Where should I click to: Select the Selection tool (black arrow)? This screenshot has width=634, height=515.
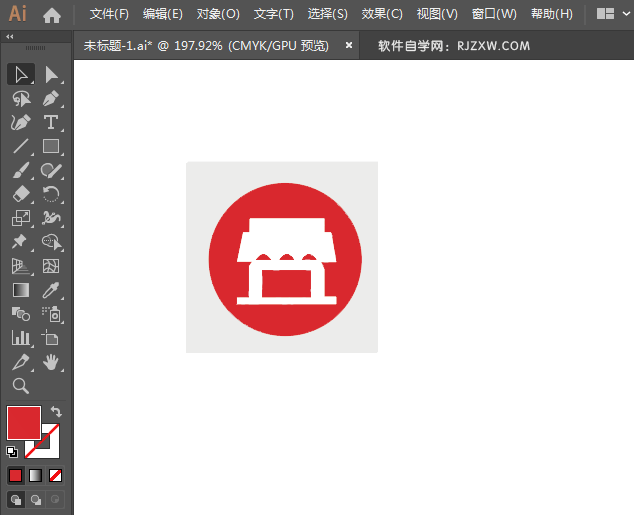click(x=21, y=75)
